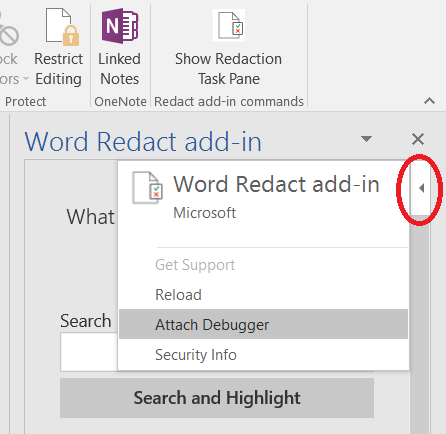The image size is (446, 434).
Task: Click the Block Authors icon
Action: pyautogui.click(x=8, y=32)
